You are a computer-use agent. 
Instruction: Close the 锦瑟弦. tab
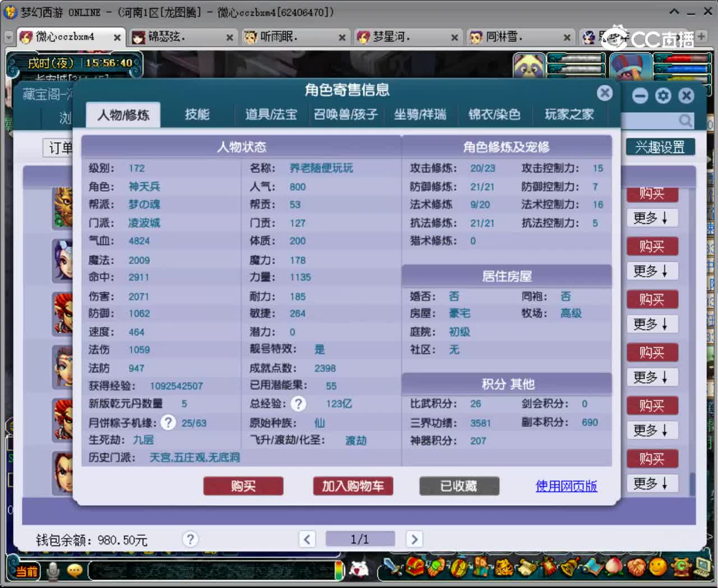(x=229, y=38)
